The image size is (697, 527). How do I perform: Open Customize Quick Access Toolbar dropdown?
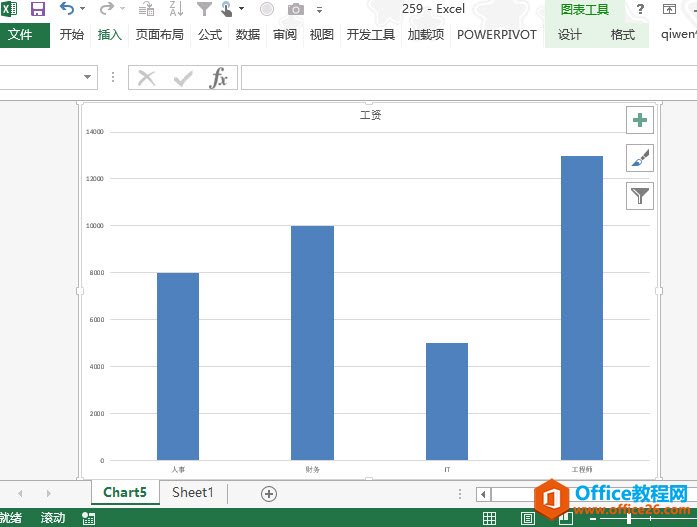320,9
